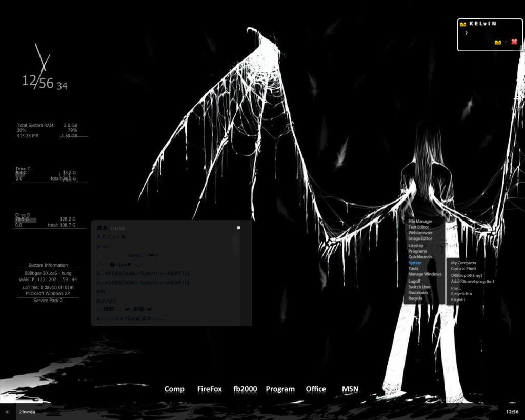Choose Switch User from popup menu
525x420 pixels.
[419, 287]
